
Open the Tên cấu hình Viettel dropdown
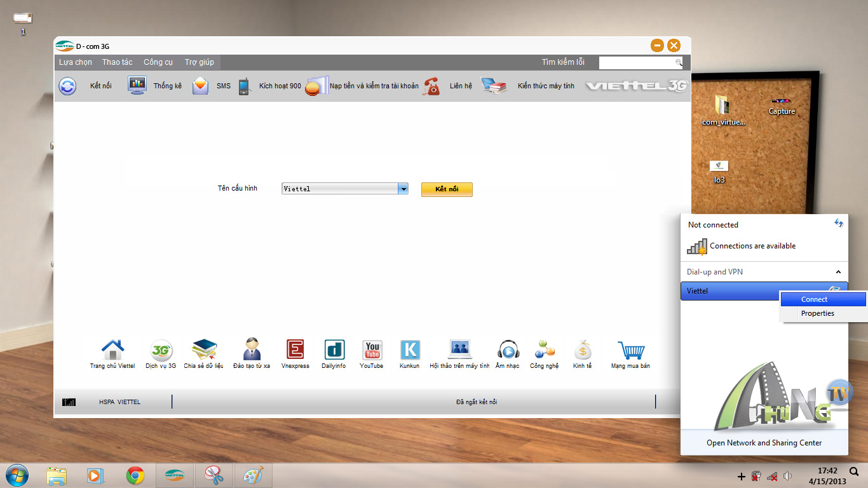pyautogui.click(x=403, y=189)
